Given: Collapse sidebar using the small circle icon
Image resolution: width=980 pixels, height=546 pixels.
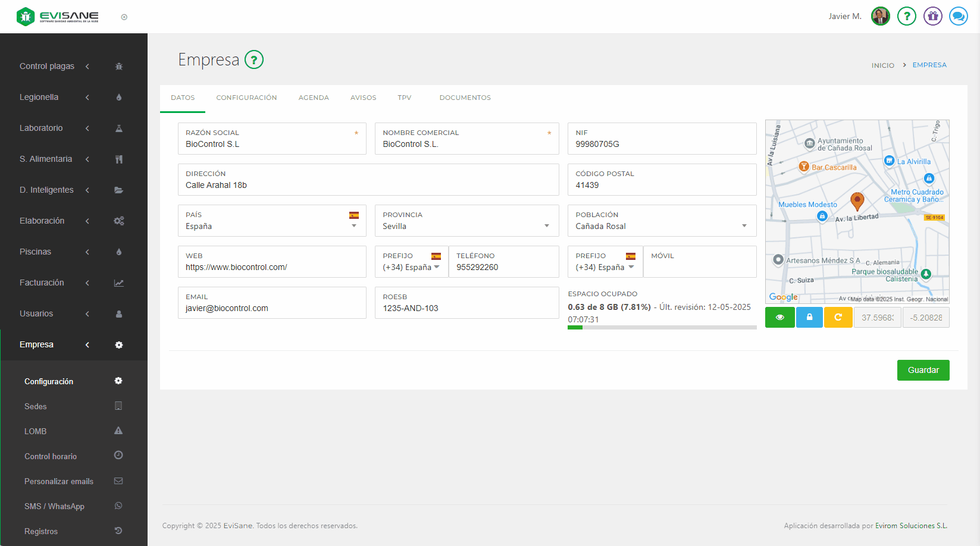Looking at the screenshot, I should click(124, 17).
